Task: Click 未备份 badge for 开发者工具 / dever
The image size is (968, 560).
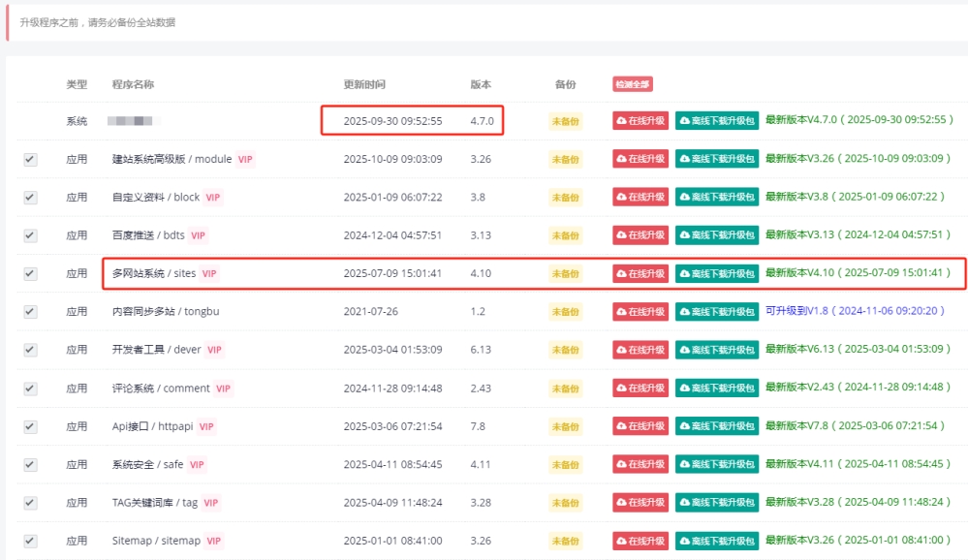Action: click(x=565, y=350)
